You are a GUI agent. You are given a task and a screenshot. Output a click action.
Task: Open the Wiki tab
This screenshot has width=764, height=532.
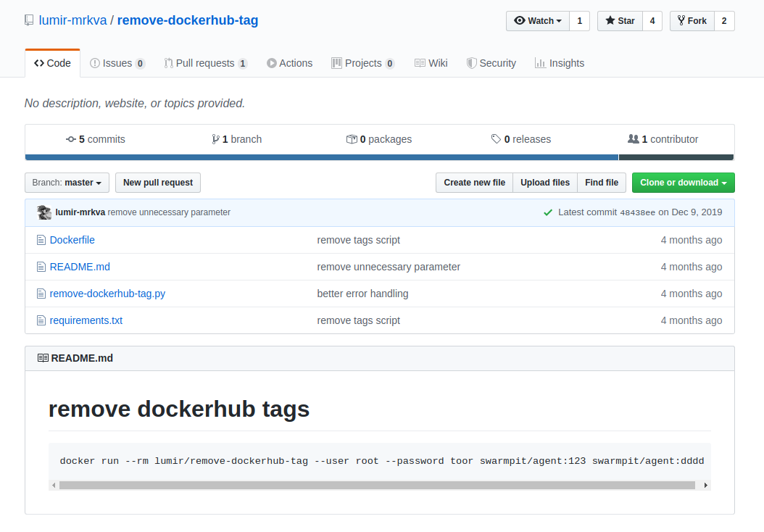tap(431, 63)
